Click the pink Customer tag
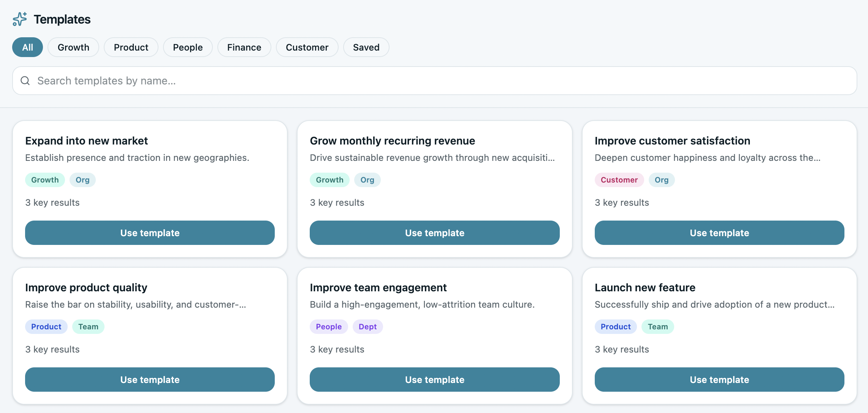This screenshot has height=413, width=868. pyautogui.click(x=619, y=180)
